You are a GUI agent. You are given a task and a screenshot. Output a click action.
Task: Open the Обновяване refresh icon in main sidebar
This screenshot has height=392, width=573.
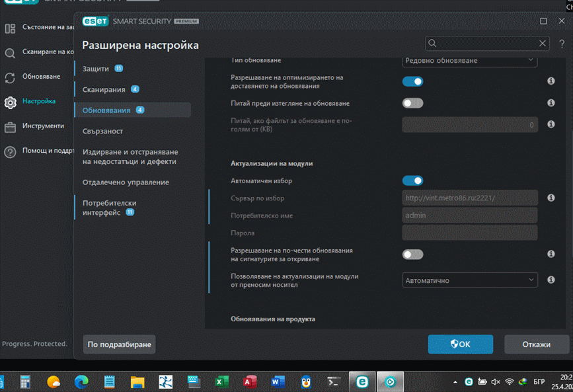pos(10,77)
